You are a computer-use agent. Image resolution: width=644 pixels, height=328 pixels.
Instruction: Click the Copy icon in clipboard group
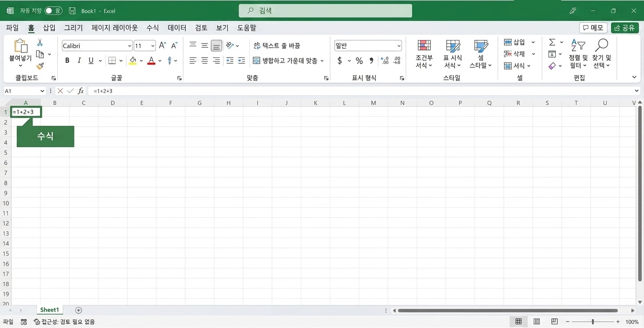40,54
